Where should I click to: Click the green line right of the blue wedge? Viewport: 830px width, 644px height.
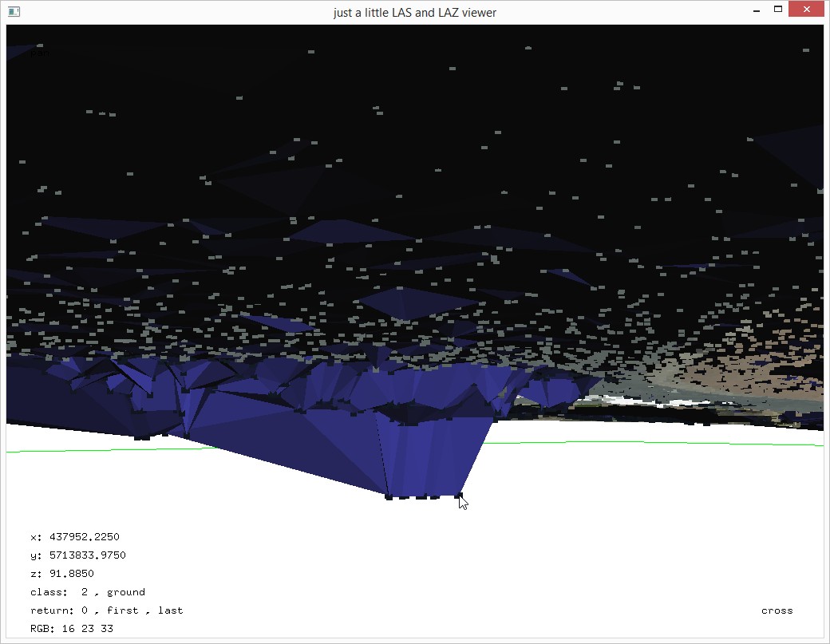click(638, 441)
